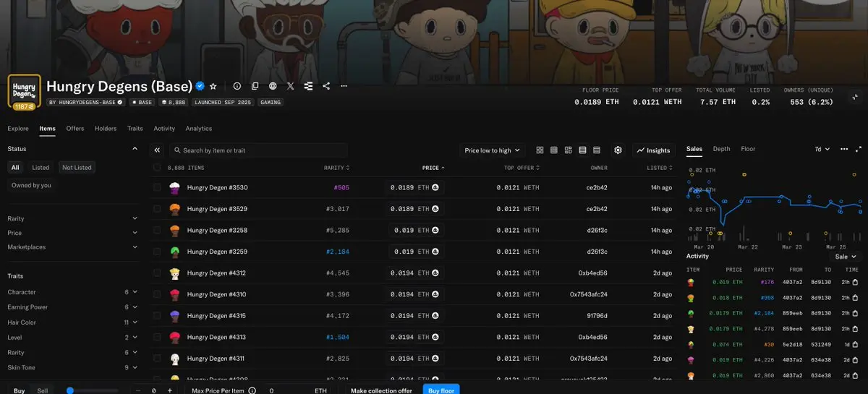
Task: Switch to compact grid view
Action: [554, 150]
